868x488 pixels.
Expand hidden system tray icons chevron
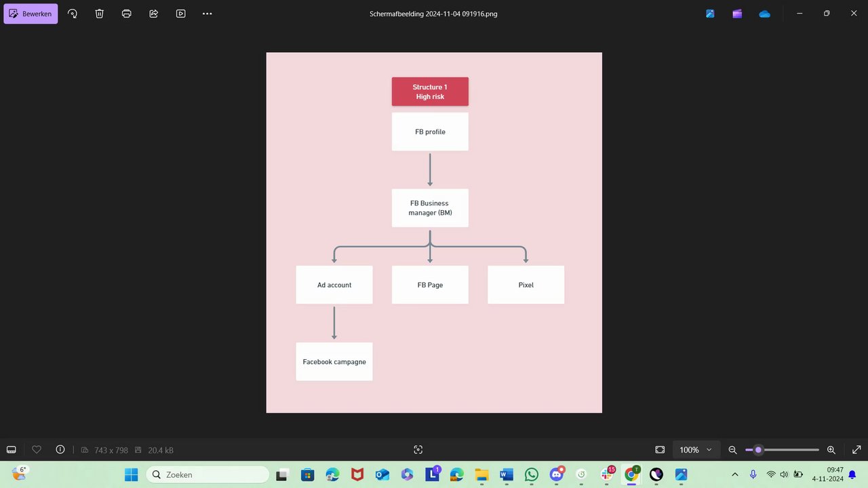(734, 474)
